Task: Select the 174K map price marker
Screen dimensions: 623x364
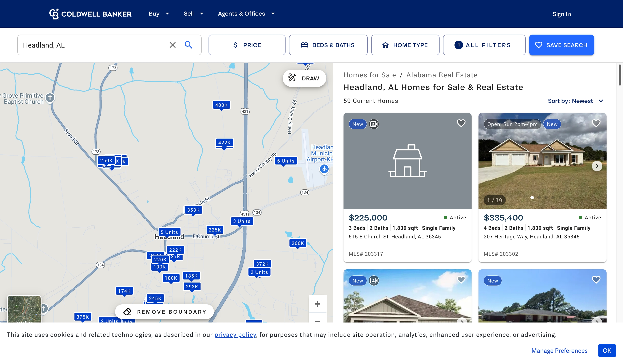Action: tap(124, 291)
